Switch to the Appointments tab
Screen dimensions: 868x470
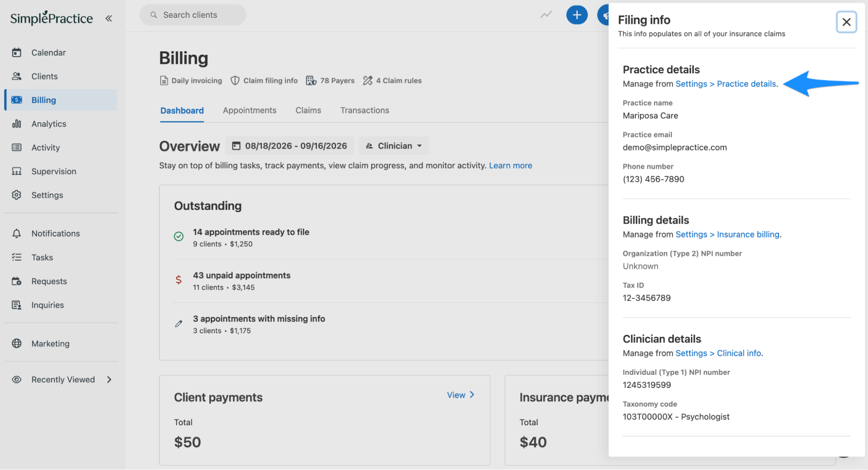[x=250, y=111]
